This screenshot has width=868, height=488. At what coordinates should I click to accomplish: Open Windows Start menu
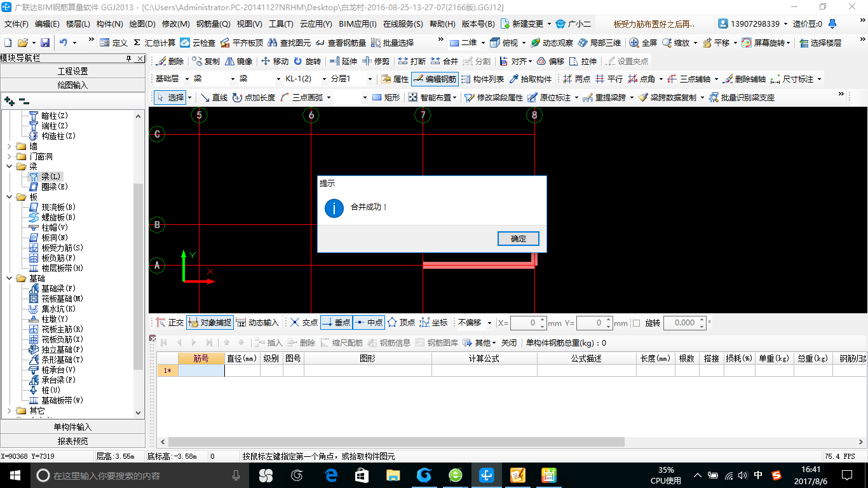pyautogui.click(x=15, y=475)
